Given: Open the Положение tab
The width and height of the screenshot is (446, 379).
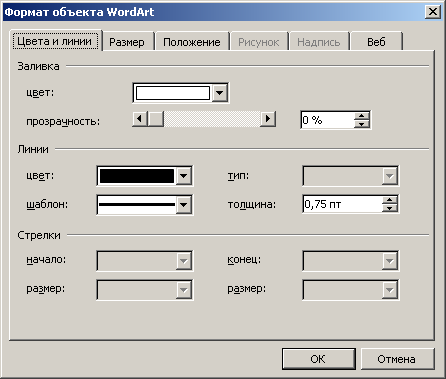Looking at the screenshot, I should point(192,42).
